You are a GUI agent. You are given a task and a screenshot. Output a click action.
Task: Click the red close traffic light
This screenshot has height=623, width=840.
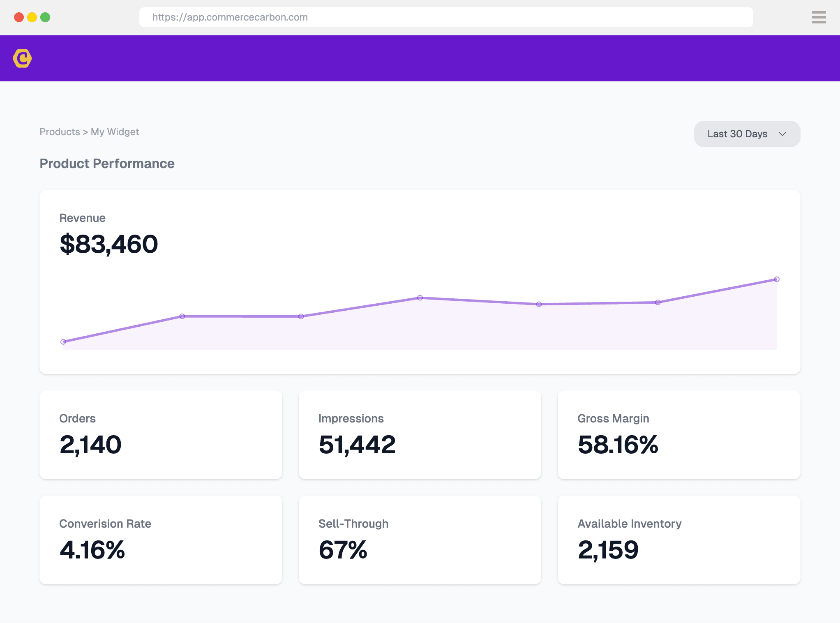[18, 17]
